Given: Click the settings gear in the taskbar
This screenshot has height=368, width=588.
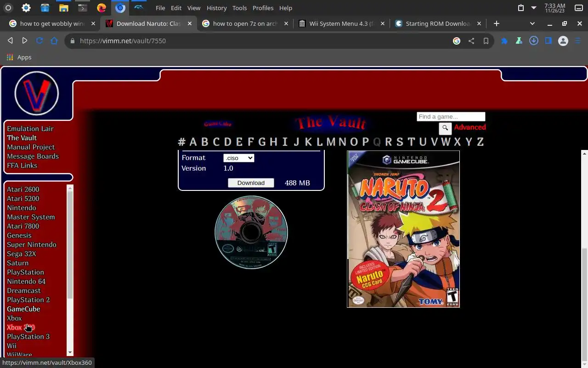Looking at the screenshot, I should coord(26,8).
